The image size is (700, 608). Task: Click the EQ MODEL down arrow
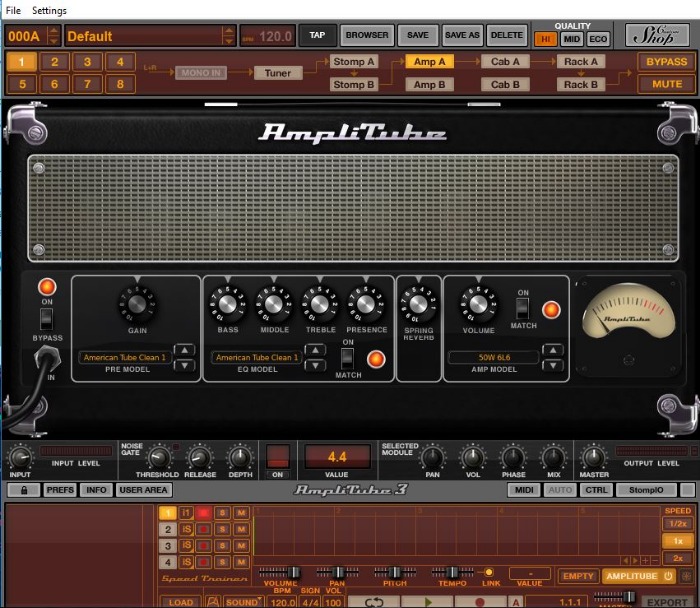315,366
